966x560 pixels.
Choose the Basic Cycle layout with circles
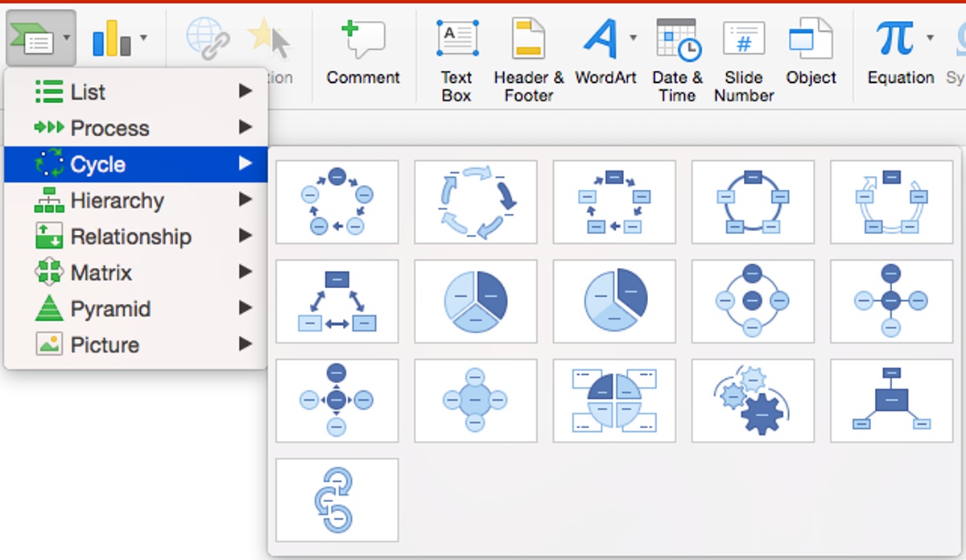(337, 202)
